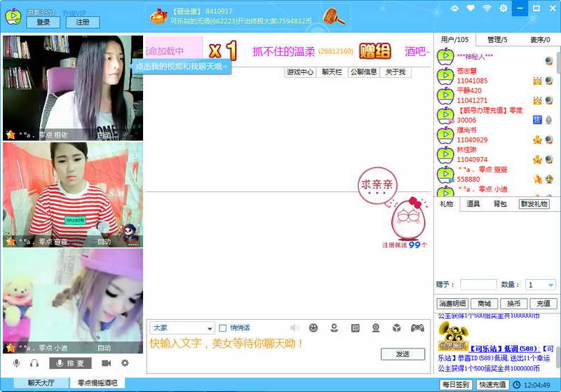Switch to 聊天大厅 bottom tab
The width and height of the screenshot is (561, 392).
pyautogui.click(x=41, y=383)
